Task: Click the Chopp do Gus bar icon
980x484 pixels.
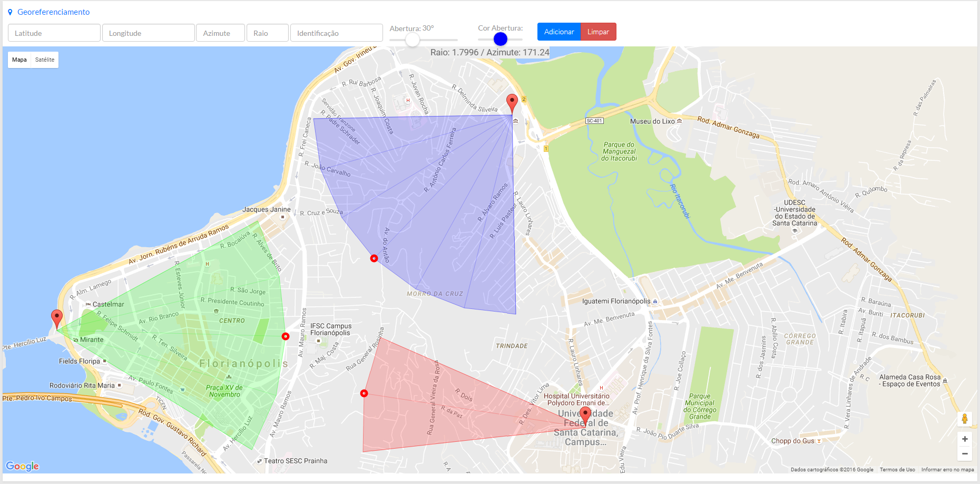Action: tap(819, 441)
